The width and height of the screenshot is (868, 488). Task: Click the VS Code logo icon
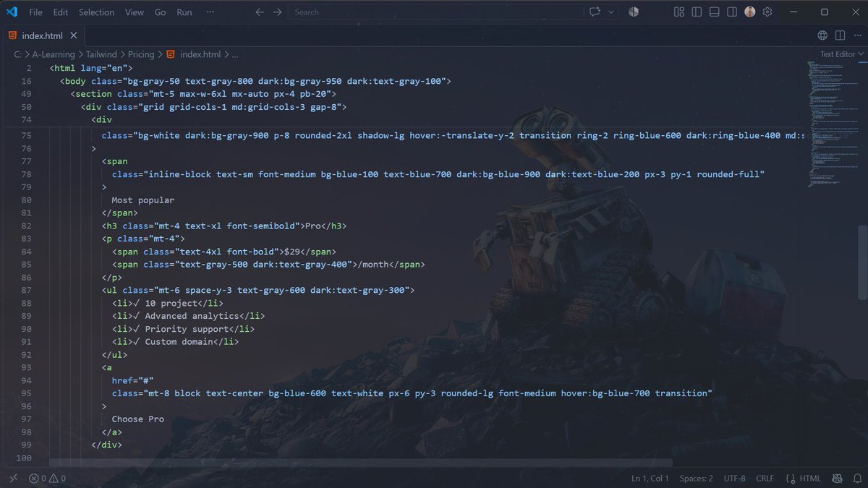click(11, 12)
